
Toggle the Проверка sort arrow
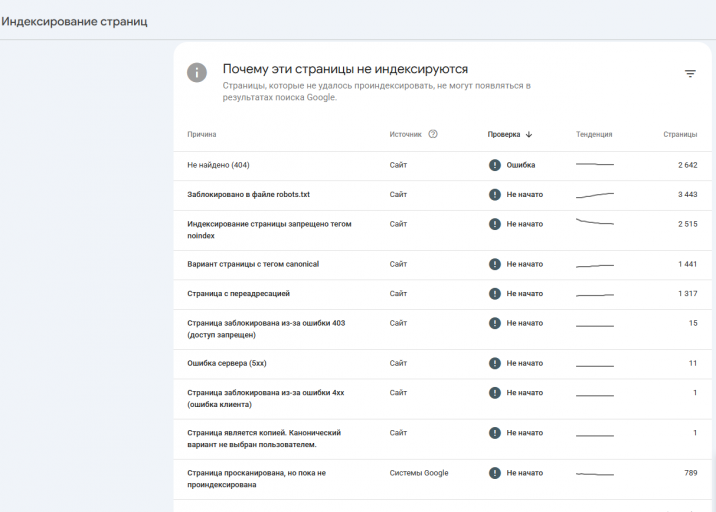[x=529, y=134]
